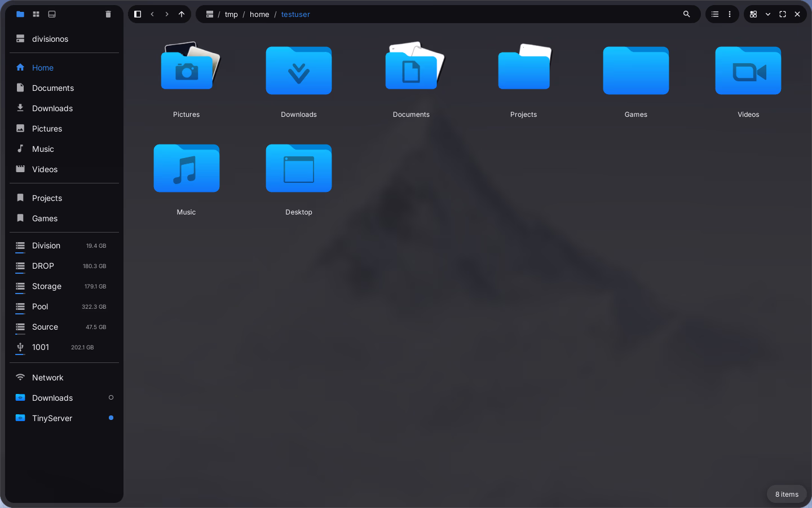The width and height of the screenshot is (812, 508).
Task: Click the blue folder icon in sidebar header
Action: pos(20,14)
